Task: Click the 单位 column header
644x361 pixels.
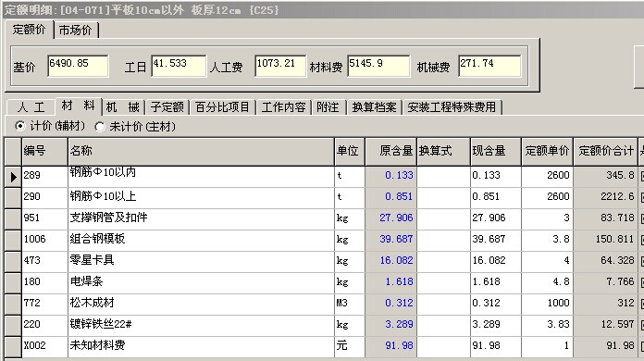Action: click(x=350, y=152)
